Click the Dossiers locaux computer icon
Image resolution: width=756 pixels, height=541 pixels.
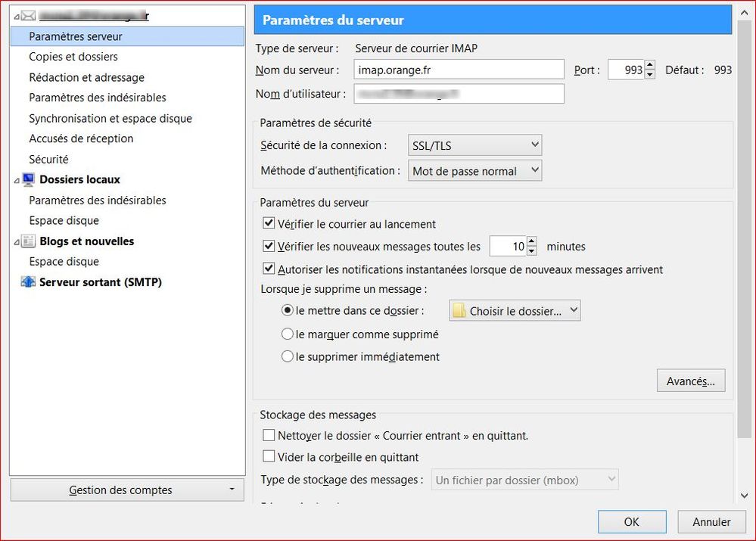(29, 179)
